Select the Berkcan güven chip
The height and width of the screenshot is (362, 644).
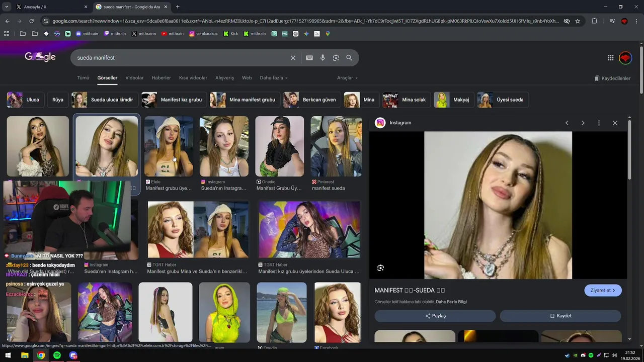(312, 100)
